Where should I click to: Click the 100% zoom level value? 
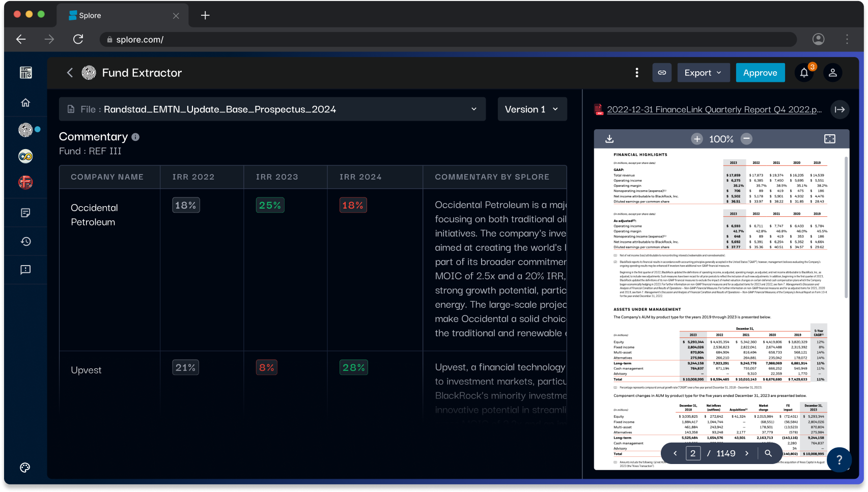(x=721, y=139)
